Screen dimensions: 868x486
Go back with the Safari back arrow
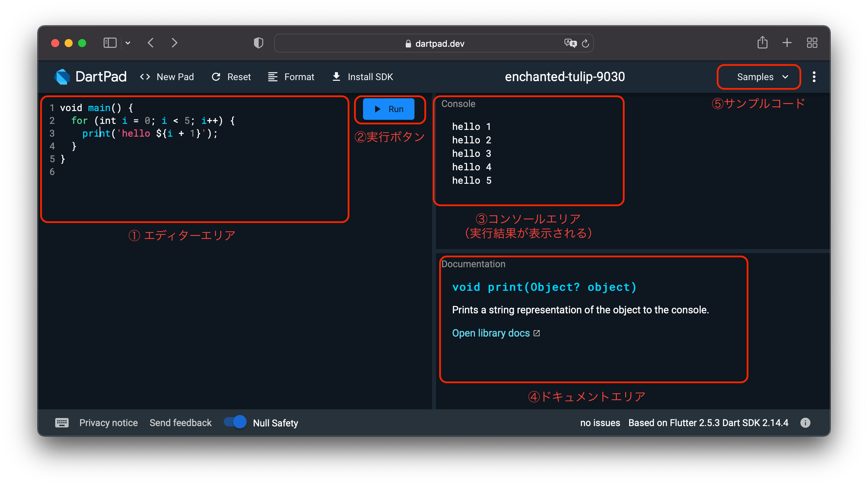tap(151, 43)
